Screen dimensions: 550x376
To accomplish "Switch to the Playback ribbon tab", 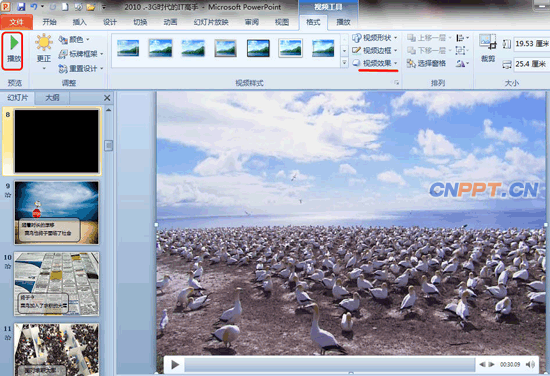I will [x=343, y=22].
